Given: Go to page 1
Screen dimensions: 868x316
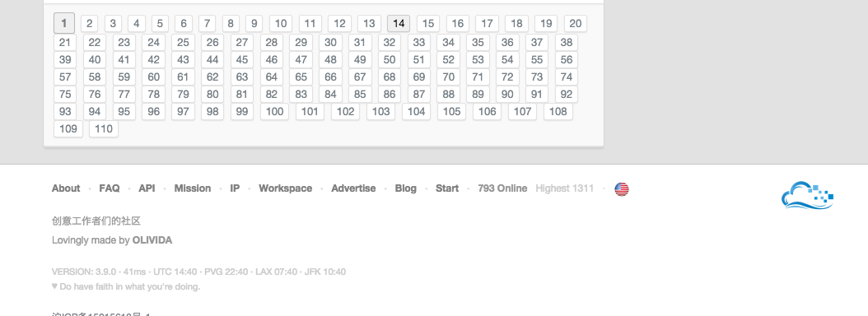Looking at the screenshot, I should click(64, 23).
